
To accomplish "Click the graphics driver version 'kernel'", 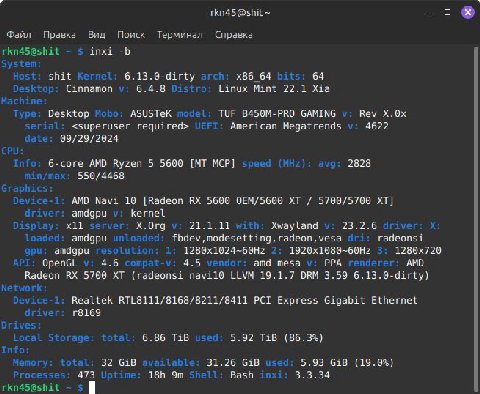I will click(x=148, y=213).
